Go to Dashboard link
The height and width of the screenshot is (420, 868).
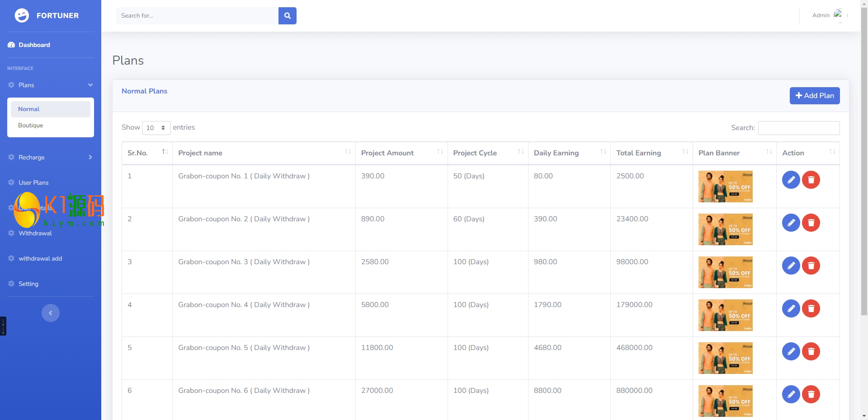[34, 45]
